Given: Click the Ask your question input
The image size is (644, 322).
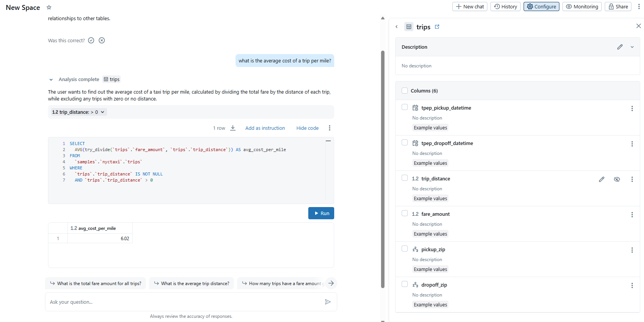Looking at the screenshot, I should pyautogui.click(x=183, y=302).
